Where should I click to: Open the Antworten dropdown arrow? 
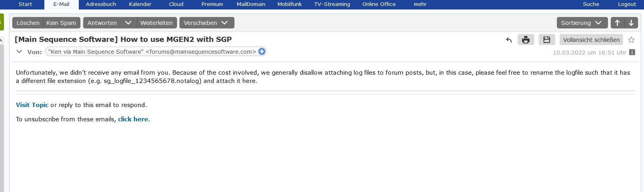click(128, 23)
